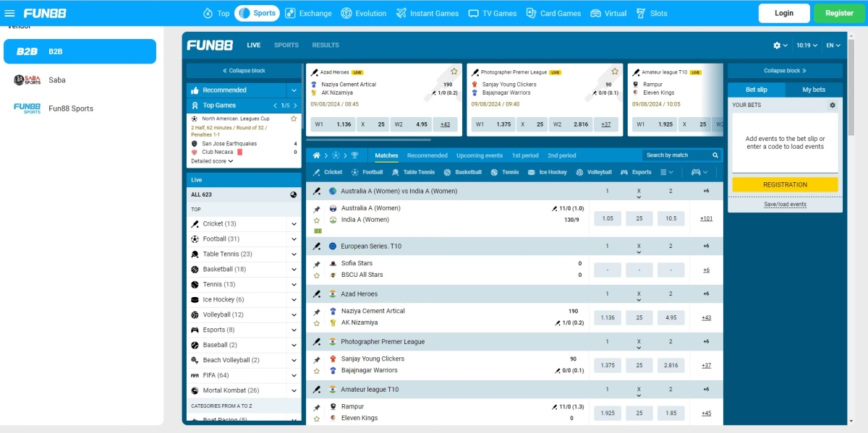Open +101 more markets for Australia A match
868x433 pixels.
706,218
